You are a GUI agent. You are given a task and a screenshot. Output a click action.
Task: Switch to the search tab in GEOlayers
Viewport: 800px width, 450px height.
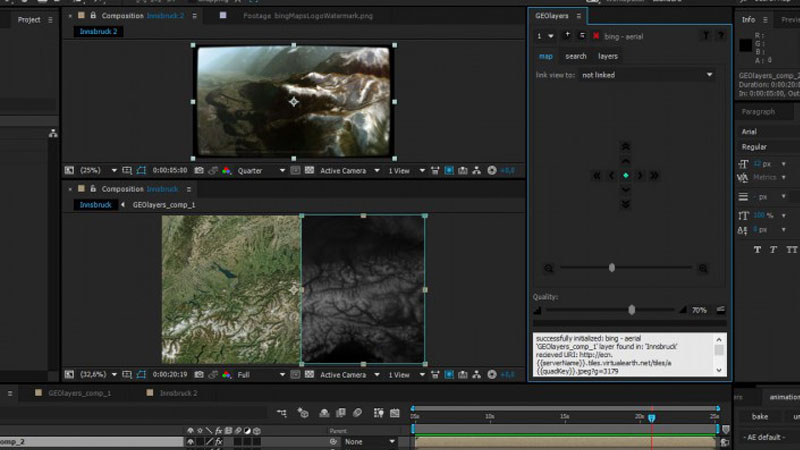(576, 56)
